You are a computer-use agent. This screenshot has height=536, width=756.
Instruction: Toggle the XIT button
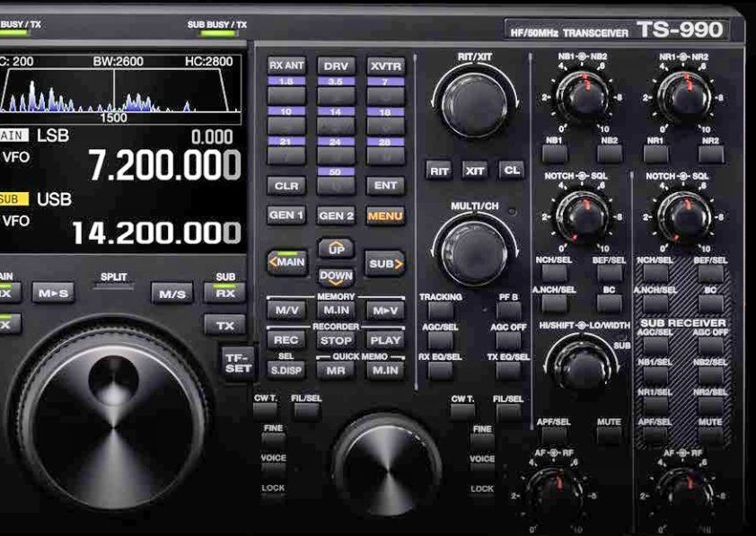(475, 170)
